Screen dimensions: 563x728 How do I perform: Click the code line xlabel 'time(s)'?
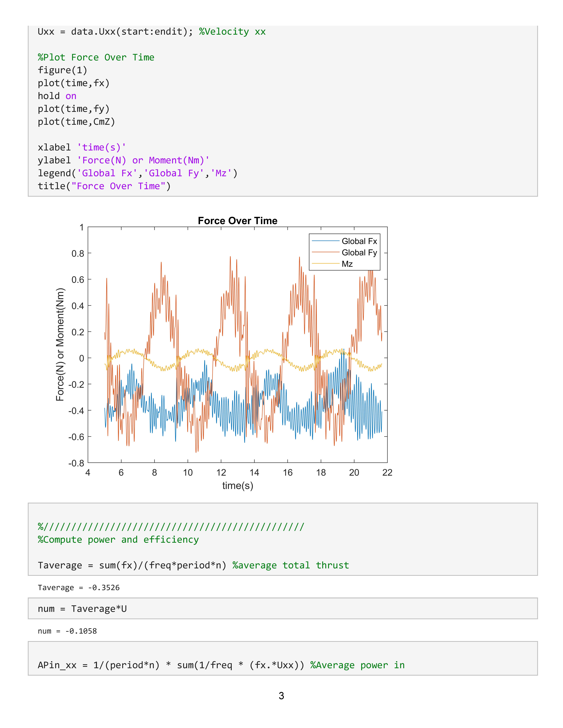coord(82,147)
